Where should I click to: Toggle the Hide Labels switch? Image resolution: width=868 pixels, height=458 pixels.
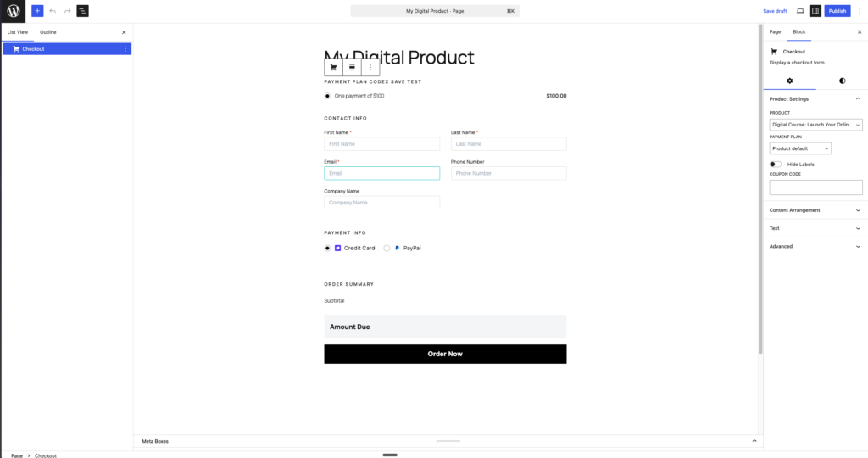(776, 164)
